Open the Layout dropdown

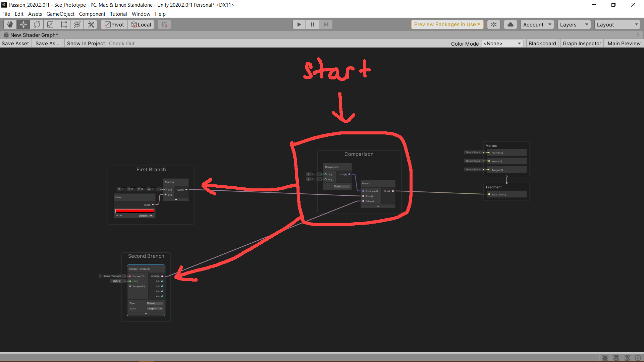(617, 24)
